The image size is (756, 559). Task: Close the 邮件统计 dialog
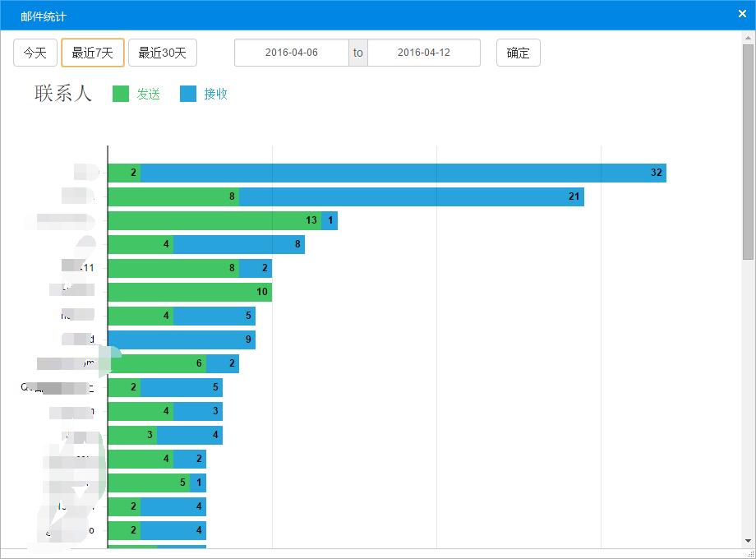click(742, 14)
